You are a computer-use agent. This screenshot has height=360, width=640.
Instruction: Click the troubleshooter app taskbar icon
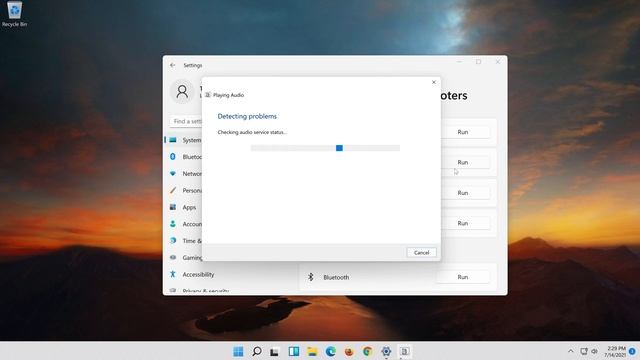[404, 351]
